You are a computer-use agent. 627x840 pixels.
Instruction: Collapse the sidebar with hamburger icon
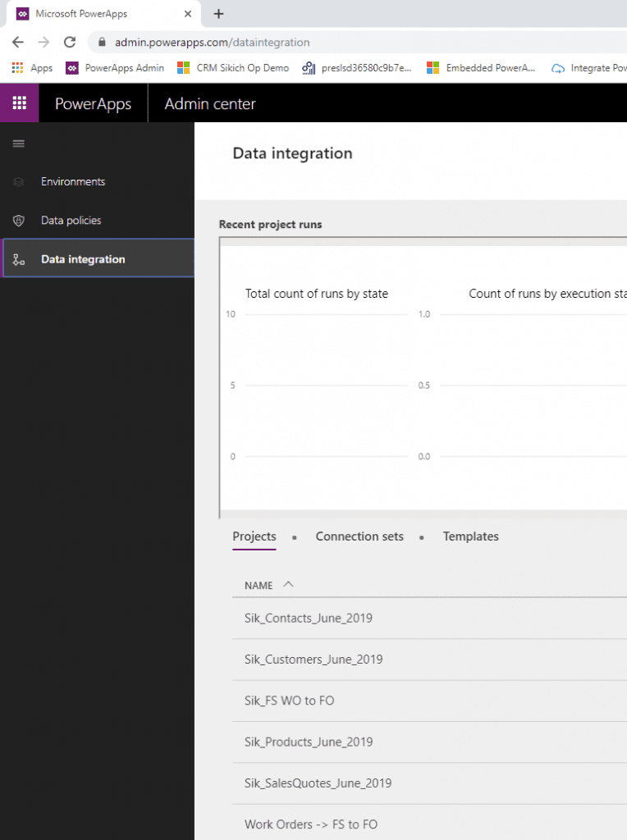pyautogui.click(x=19, y=144)
